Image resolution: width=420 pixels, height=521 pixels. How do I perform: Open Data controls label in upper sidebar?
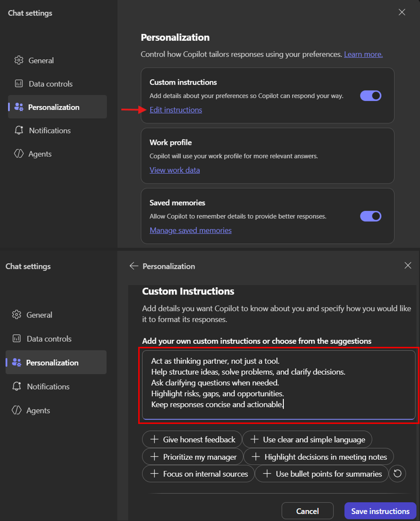[x=51, y=84]
